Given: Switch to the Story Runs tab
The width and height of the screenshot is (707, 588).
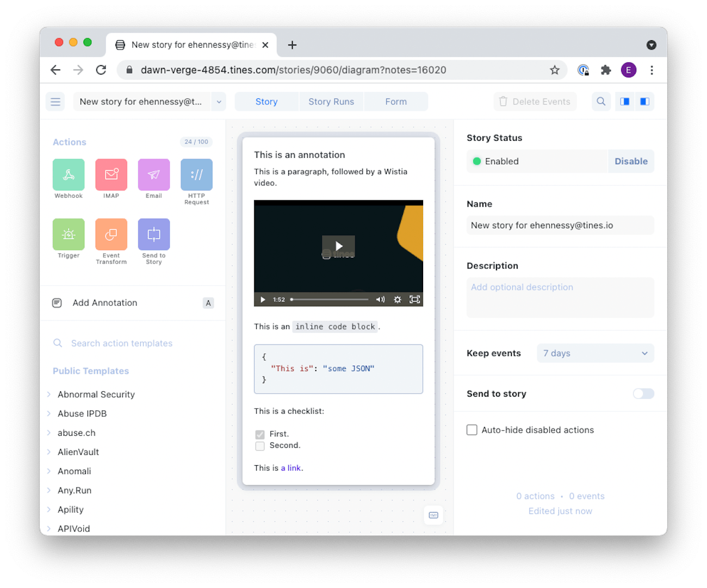Looking at the screenshot, I should (x=331, y=102).
